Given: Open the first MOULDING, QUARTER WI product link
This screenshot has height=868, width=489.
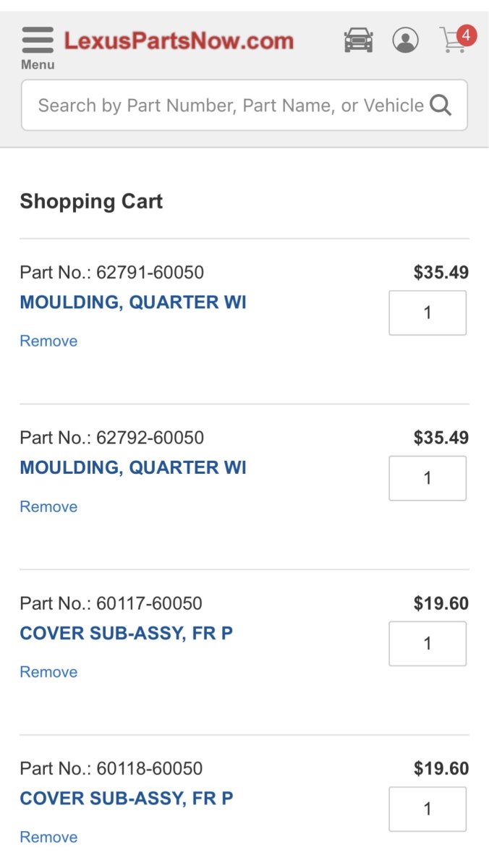Looking at the screenshot, I should pyautogui.click(x=133, y=302).
